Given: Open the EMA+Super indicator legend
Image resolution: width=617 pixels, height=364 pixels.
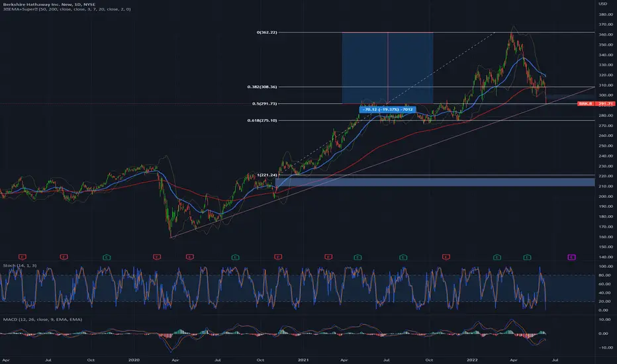Looking at the screenshot, I should [x=66, y=9].
